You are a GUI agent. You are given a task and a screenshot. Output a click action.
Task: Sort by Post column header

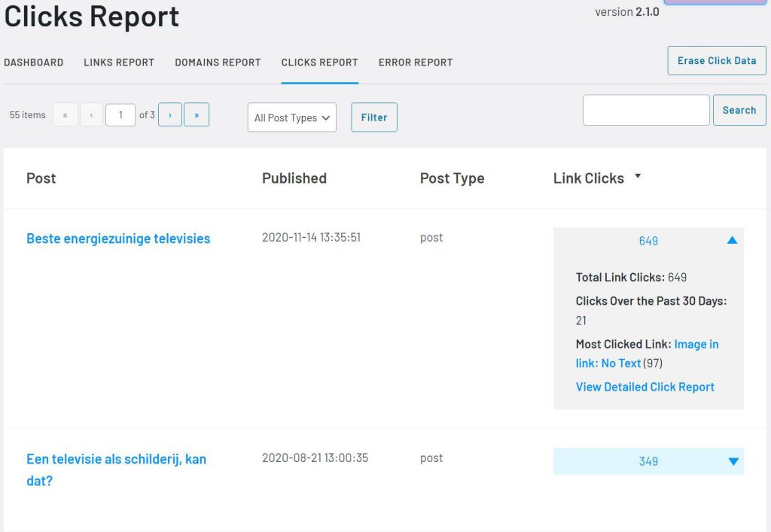(x=41, y=178)
